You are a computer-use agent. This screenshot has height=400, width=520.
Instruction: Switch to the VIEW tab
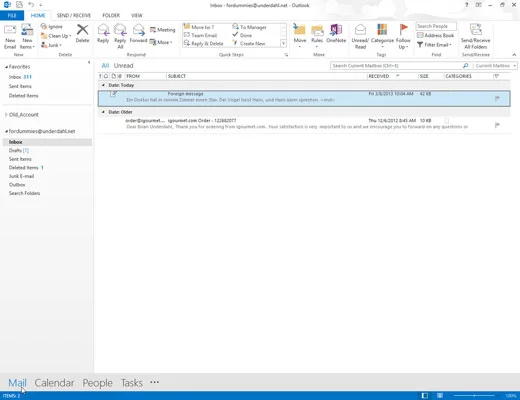pos(137,15)
